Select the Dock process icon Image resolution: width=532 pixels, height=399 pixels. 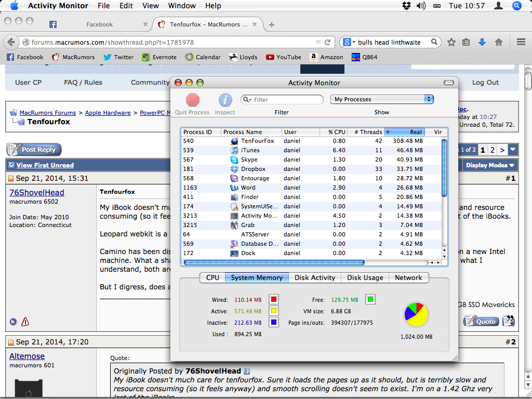pyautogui.click(x=234, y=253)
